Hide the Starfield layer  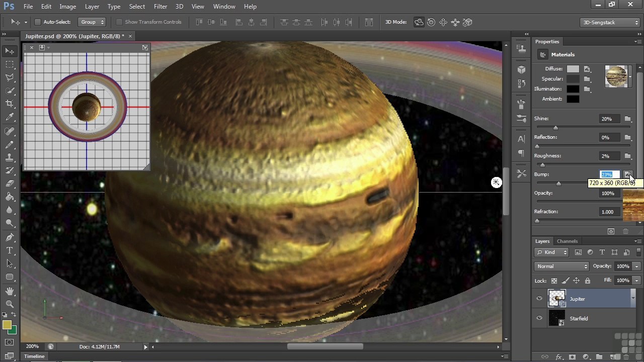point(539,318)
